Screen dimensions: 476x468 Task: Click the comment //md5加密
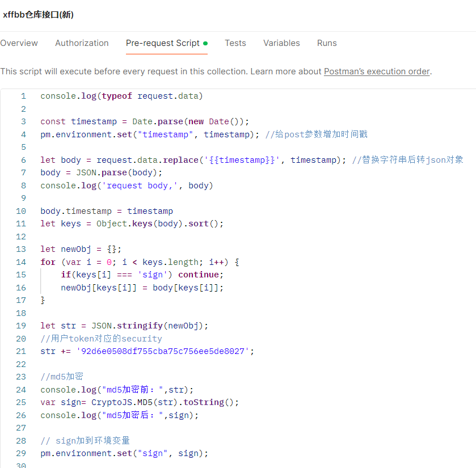(x=62, y=377)
